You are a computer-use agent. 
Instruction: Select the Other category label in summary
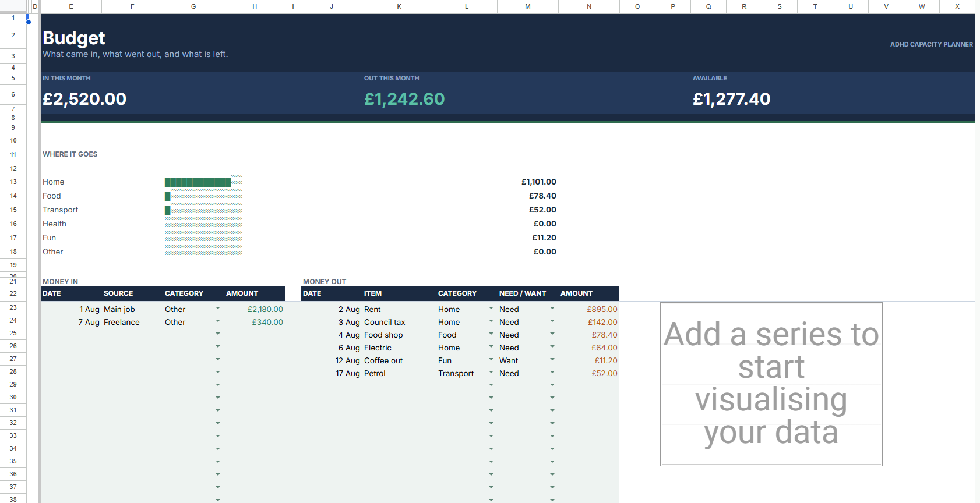[52, 251]
